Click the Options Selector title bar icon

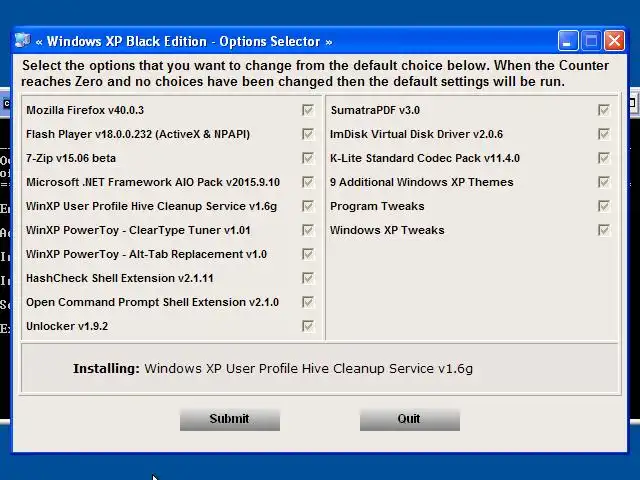(22, 41)
